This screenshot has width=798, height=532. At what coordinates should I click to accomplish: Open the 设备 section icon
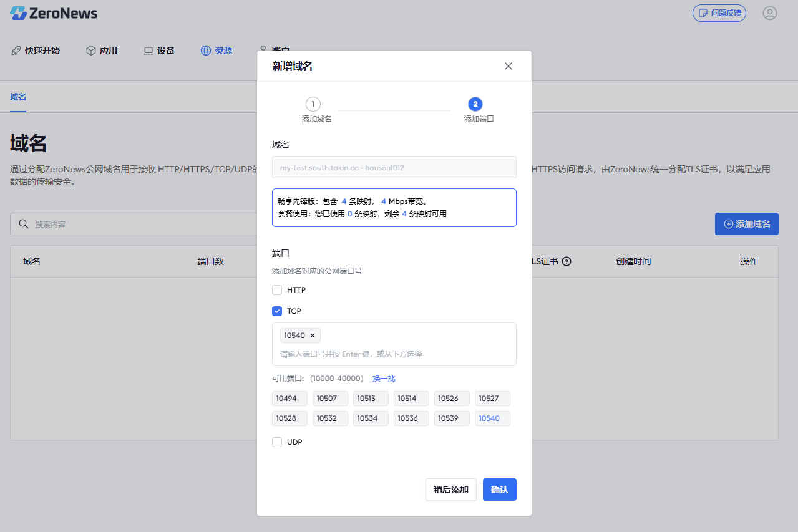(x=148, y=51)
